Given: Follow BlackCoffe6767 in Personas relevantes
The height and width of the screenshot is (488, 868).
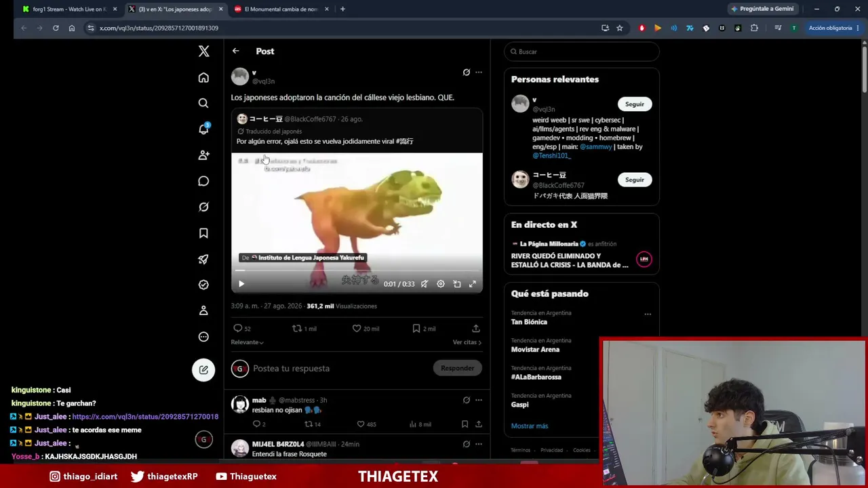Looking at the screenshot, I should [x=635, y=180].
